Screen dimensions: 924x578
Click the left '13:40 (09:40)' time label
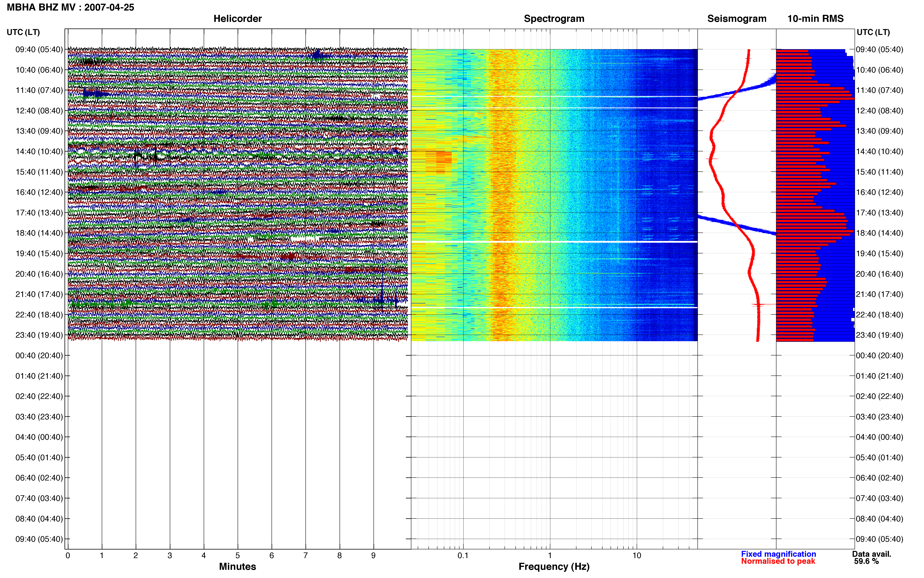pos(39,131)
